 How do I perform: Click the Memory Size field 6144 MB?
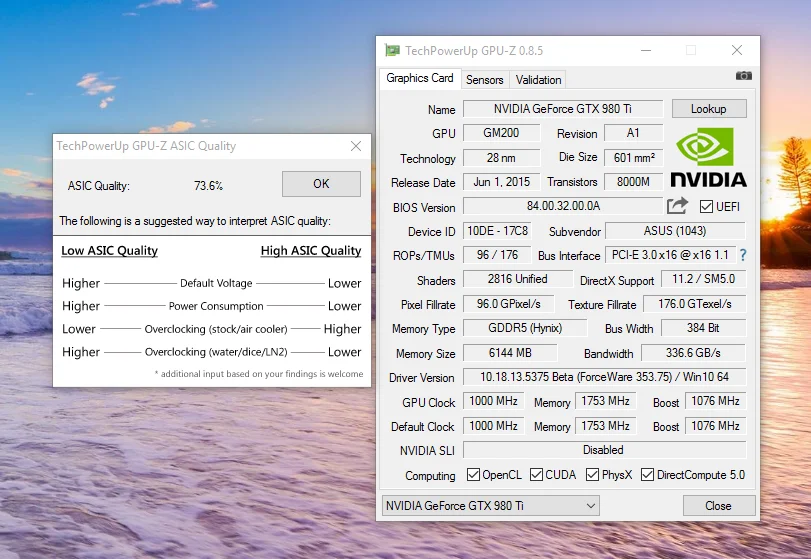click(510, 353)
